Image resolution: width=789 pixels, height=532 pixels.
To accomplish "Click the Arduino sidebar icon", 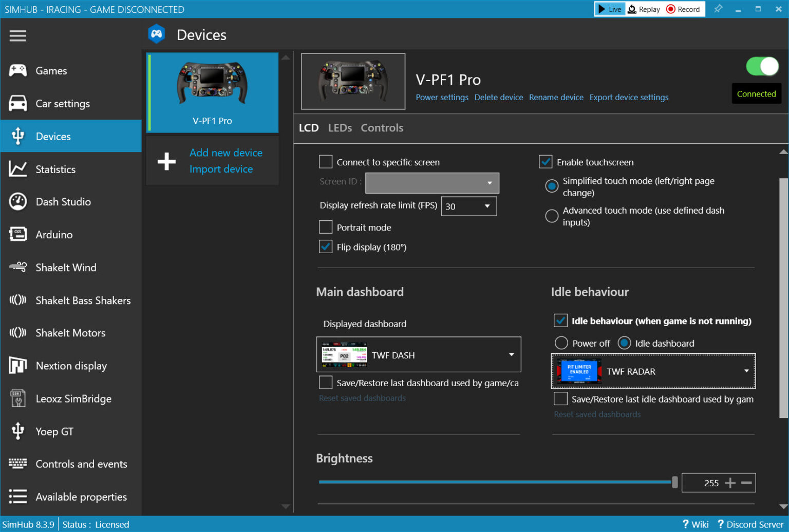I will pyautogui.click(x=17, y=235).
